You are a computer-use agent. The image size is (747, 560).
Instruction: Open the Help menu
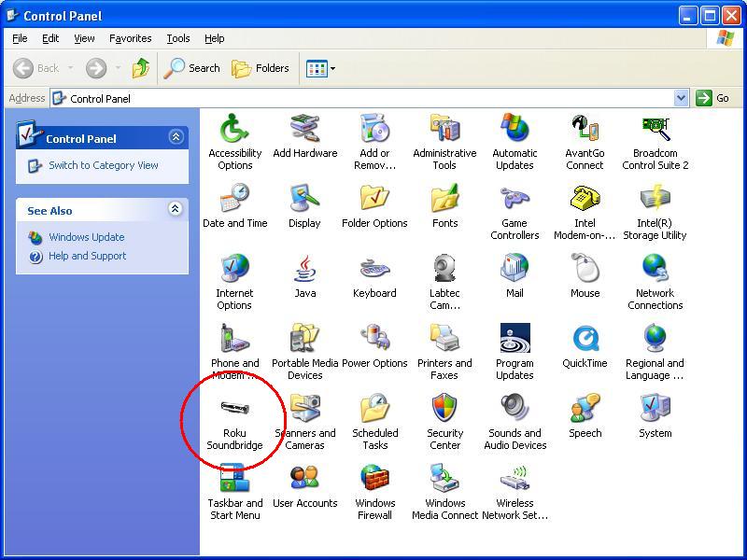pyautogui.click(x=215, y=38)
